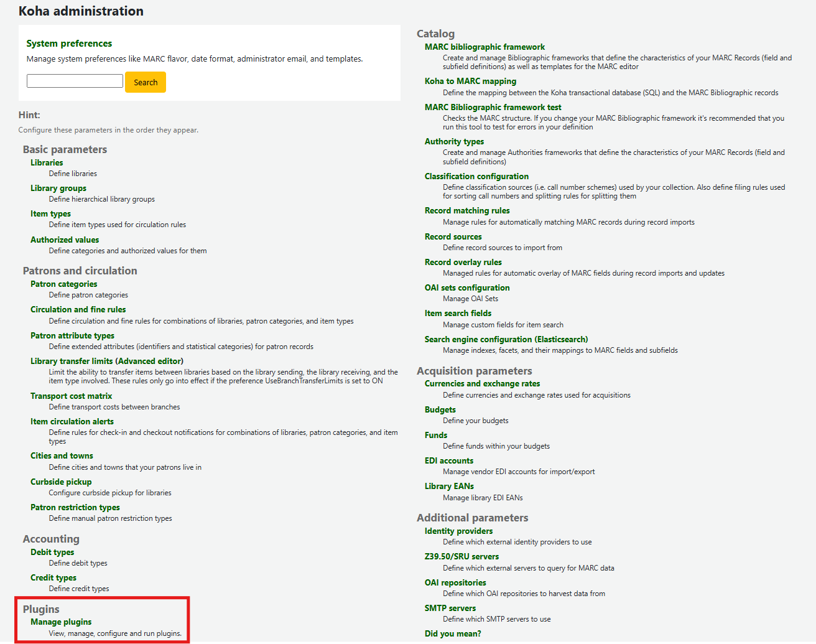
Task: Open Patron categories
Action: point(64,284)
